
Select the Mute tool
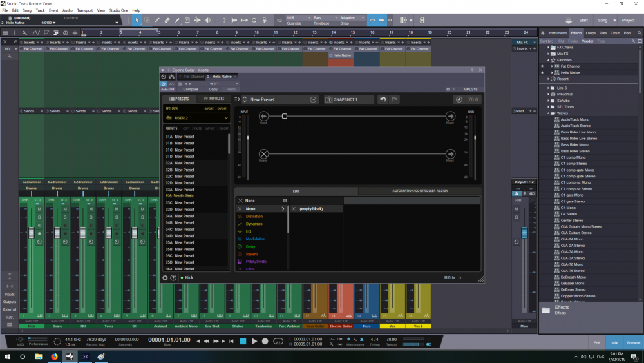click(187, 20)
